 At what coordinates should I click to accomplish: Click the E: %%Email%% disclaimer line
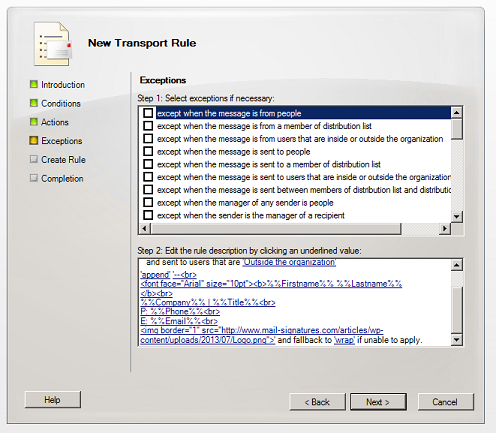(179, 321)
